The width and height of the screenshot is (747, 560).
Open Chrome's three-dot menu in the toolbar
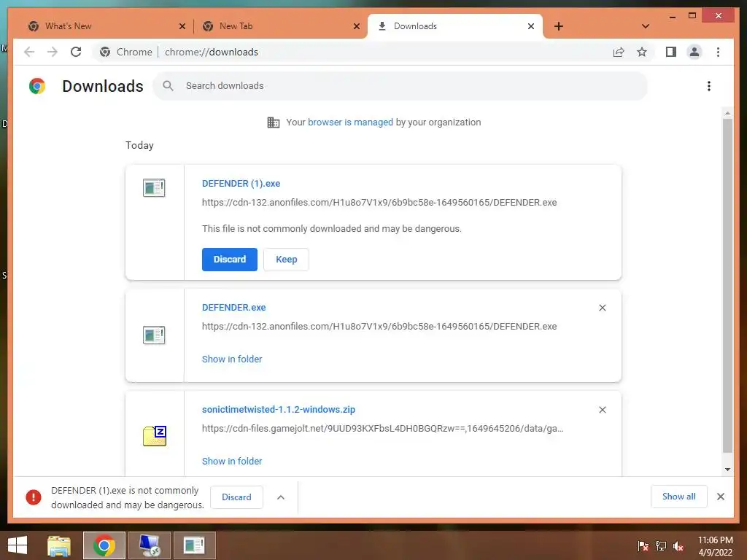(718, 52)
